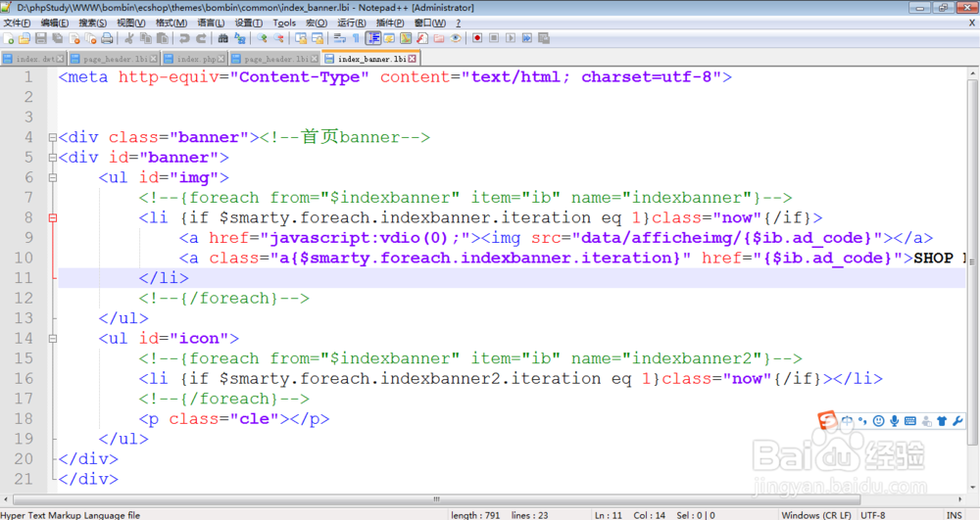Undo the last edit with the Undo arrow
The height and width of the screenshot is (520, 980).
[184, 39]
